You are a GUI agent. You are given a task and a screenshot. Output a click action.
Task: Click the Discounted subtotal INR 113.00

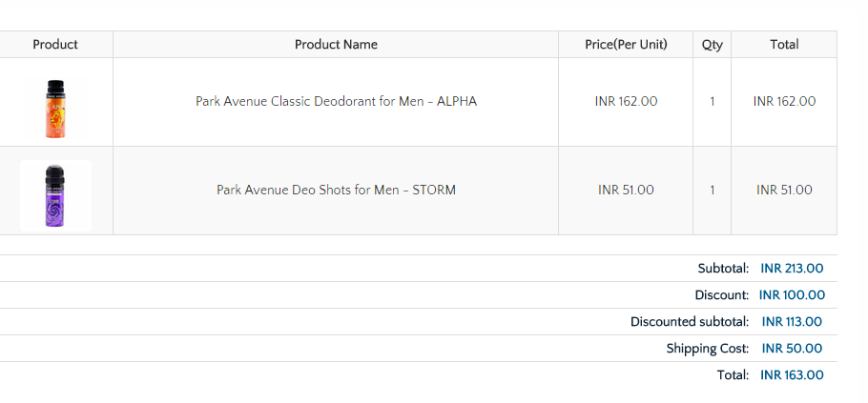[x=792, y=322]
